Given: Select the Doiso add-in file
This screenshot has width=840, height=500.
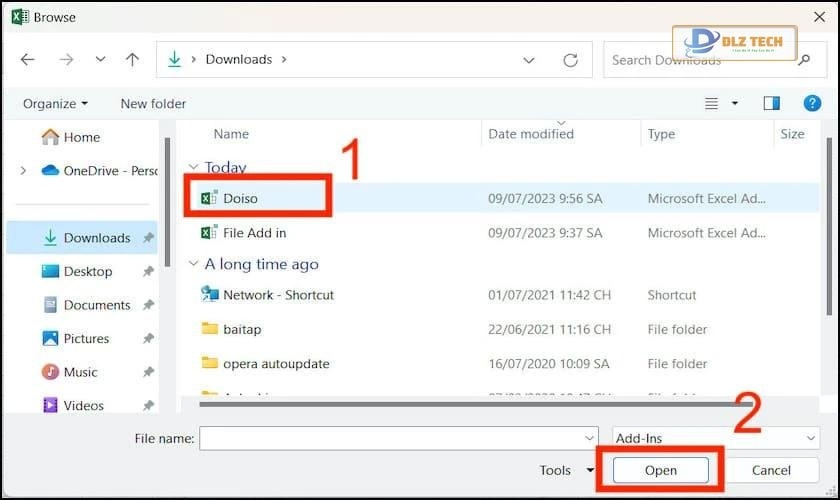Looking at the screenshot, I should point(240,198).
